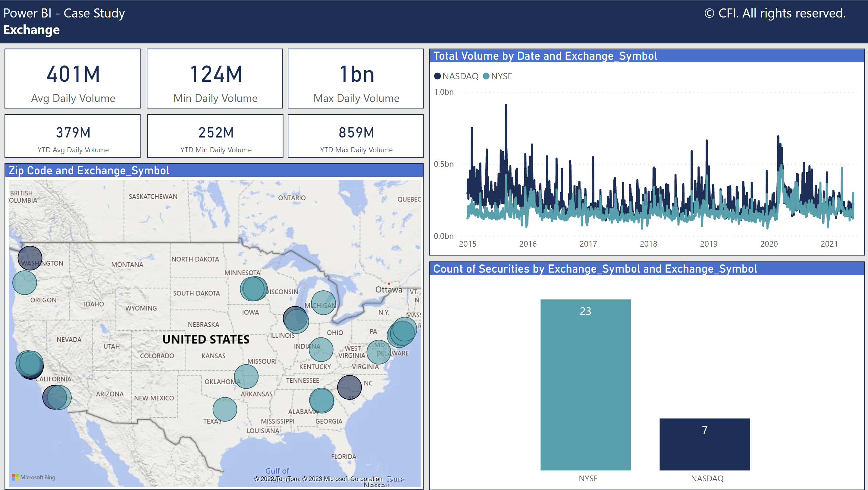This screenshot has height=490, width=868.
Task: Select the Oklahoma map bubble
Action: pos(246,376)
